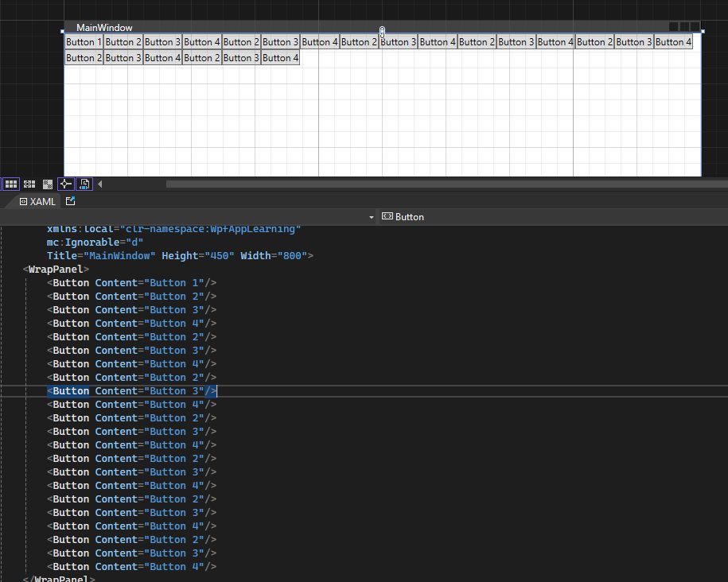
Task: Click the closing WrapPanel tag
Action: pyautogui.click(x=59, y=578)
